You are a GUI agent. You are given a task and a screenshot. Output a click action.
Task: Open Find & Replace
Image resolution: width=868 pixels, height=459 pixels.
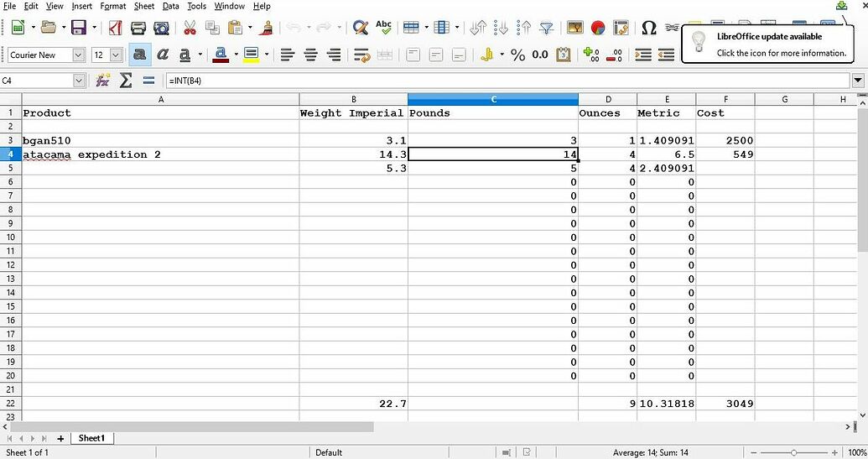point(361,27)
